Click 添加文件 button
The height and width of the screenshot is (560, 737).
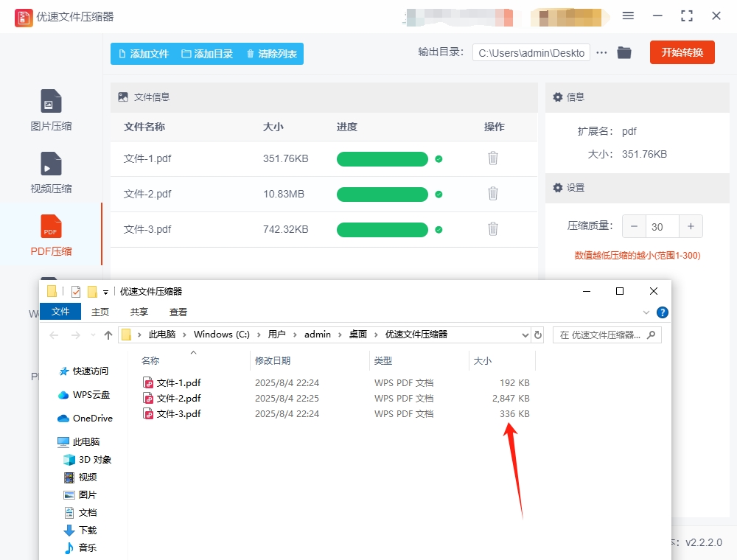[144, 54]
